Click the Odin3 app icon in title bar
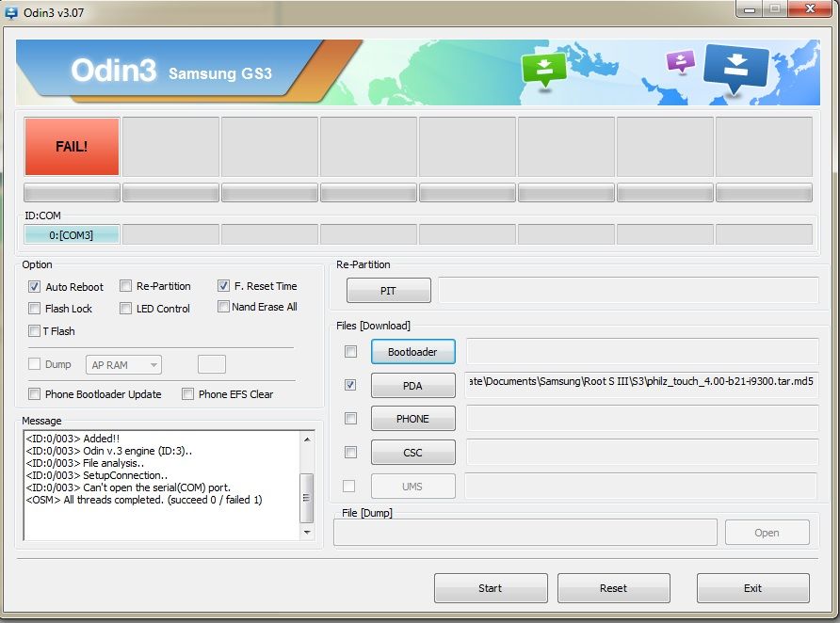Screen dimensions: 840x623 [12, 9]
